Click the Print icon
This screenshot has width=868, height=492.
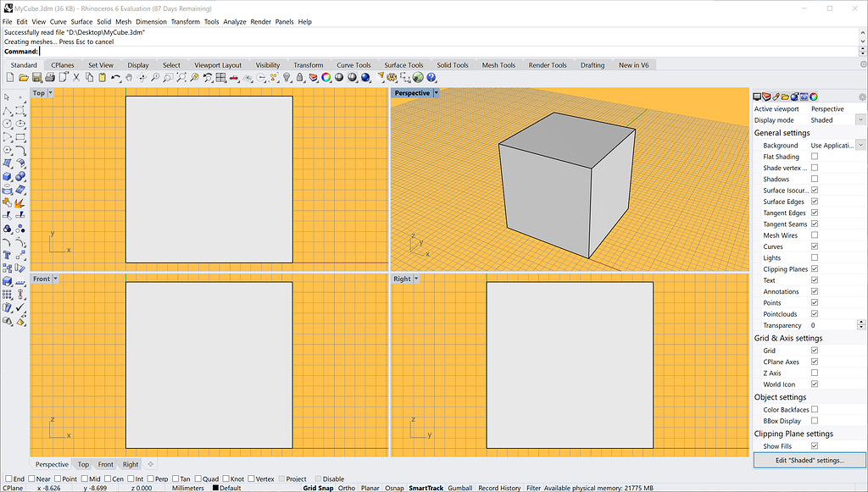50,77
